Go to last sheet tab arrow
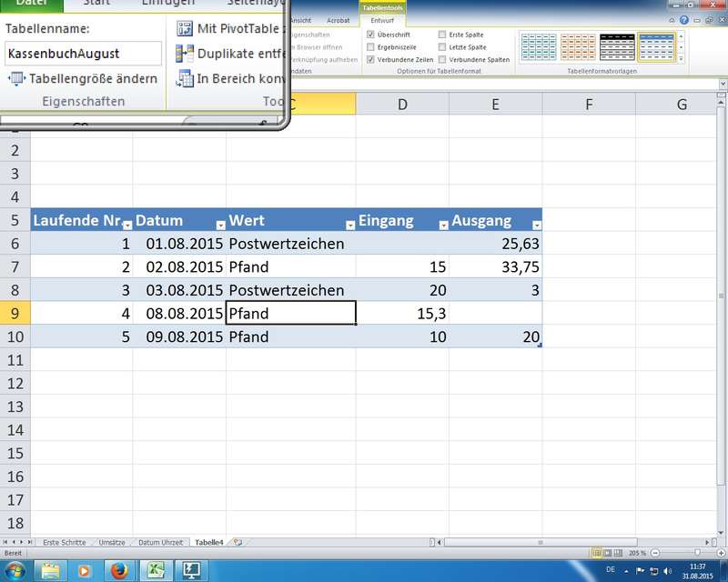The width and height of the screenshot is (728, 582). point(30,542)
